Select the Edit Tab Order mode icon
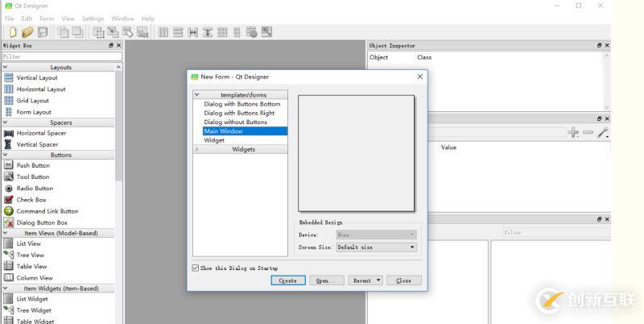 click(x=142, y=32)
